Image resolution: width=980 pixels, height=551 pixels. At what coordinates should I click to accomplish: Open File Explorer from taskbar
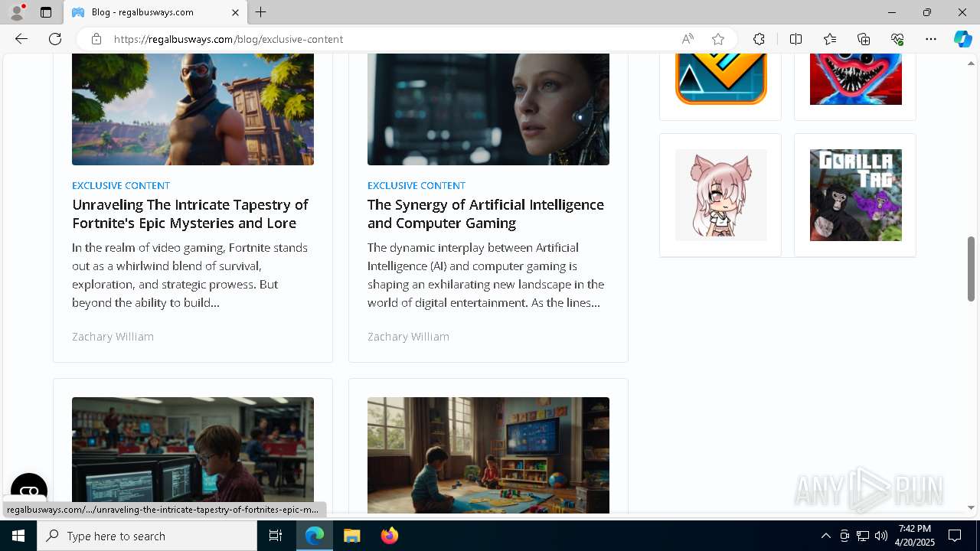(x=351, y=536)
